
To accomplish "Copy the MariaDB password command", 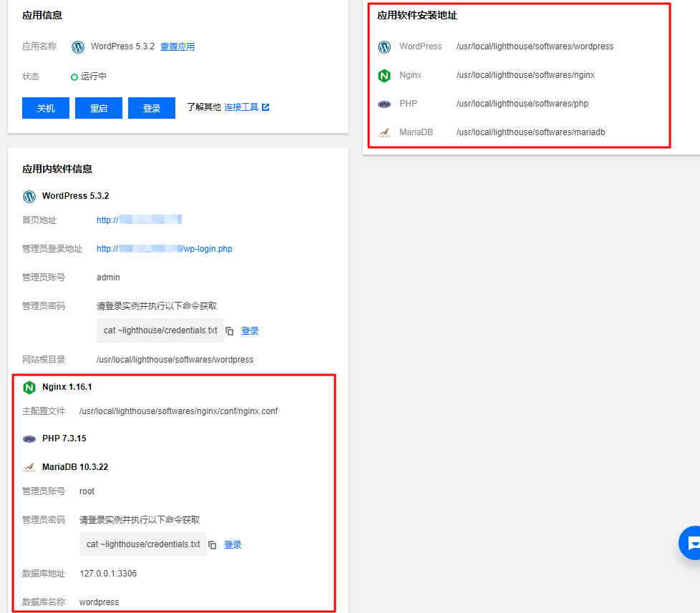I will (213, 545).
